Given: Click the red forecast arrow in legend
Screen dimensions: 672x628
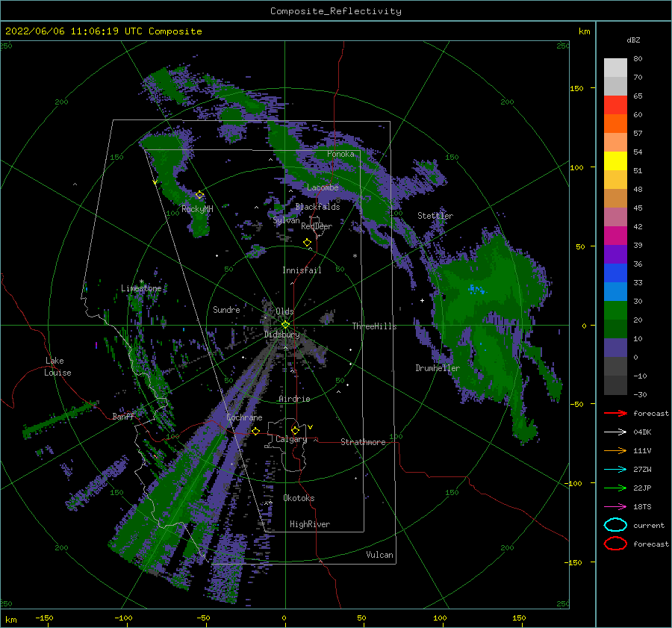Looking at the screenshot, I should (615, 413).
